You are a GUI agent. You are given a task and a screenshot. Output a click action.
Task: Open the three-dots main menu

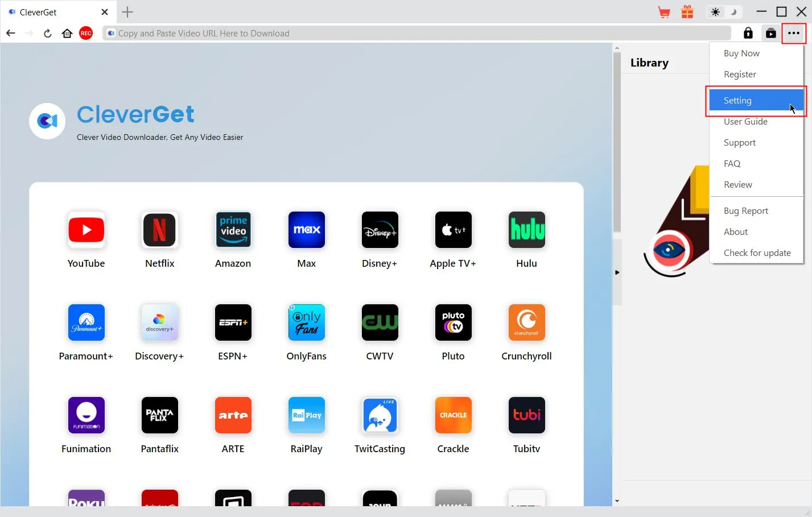(x=794, y=34)
